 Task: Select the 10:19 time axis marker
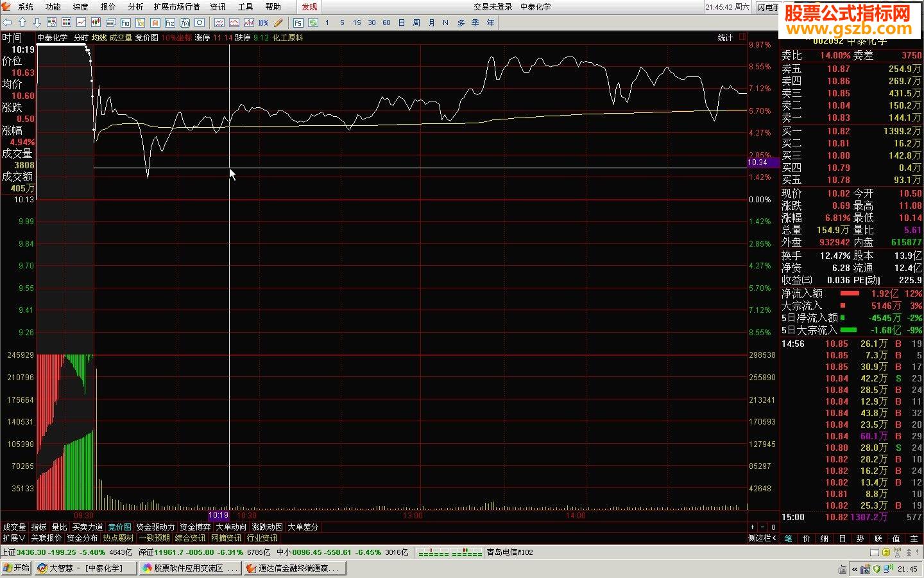tap(218, 515)
